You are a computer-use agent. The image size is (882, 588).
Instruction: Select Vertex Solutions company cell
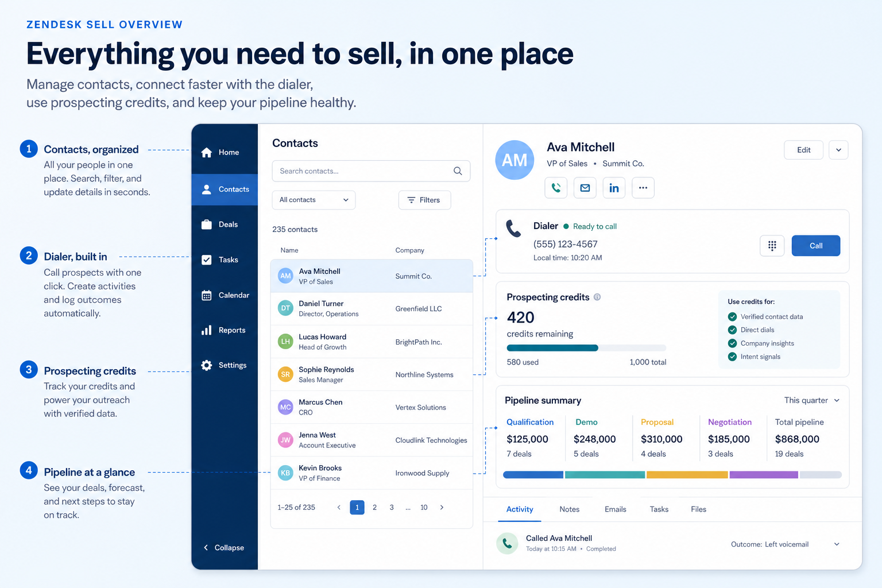(x=421, y=408)
